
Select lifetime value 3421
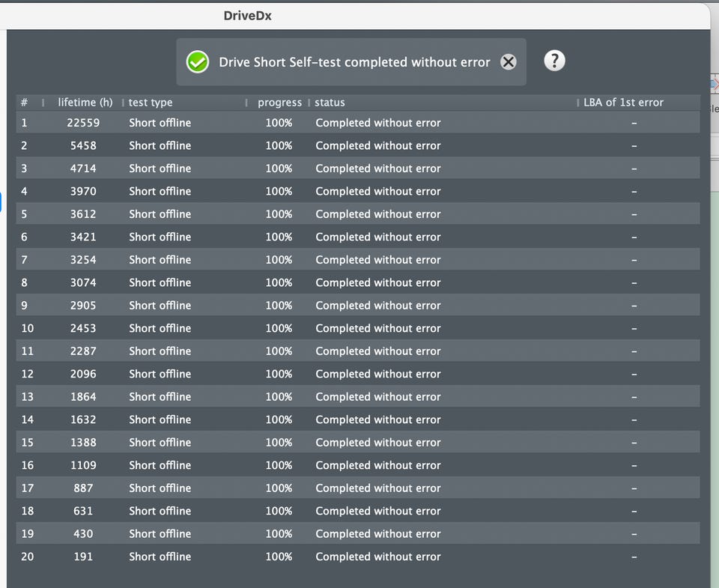[x=83, y=237]
